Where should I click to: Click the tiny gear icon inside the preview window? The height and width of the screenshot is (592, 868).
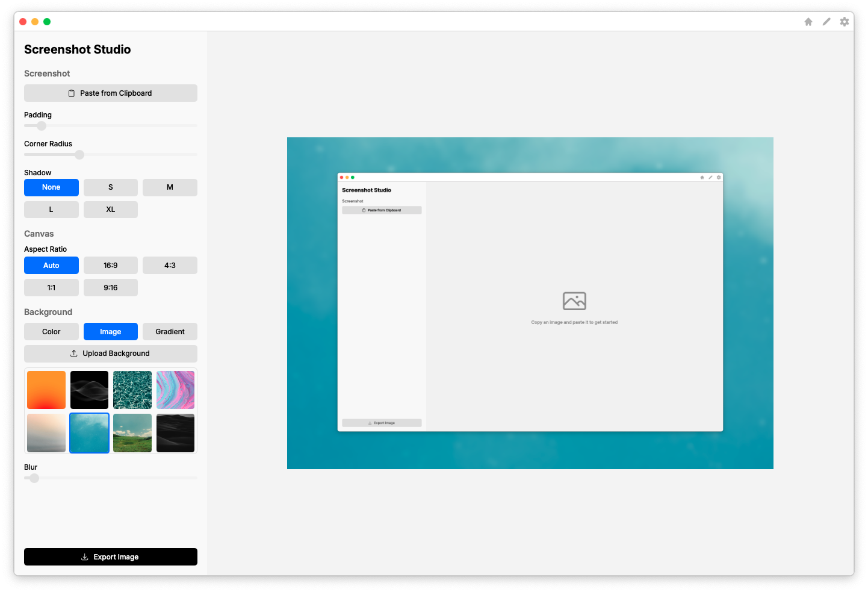[719, 177]
